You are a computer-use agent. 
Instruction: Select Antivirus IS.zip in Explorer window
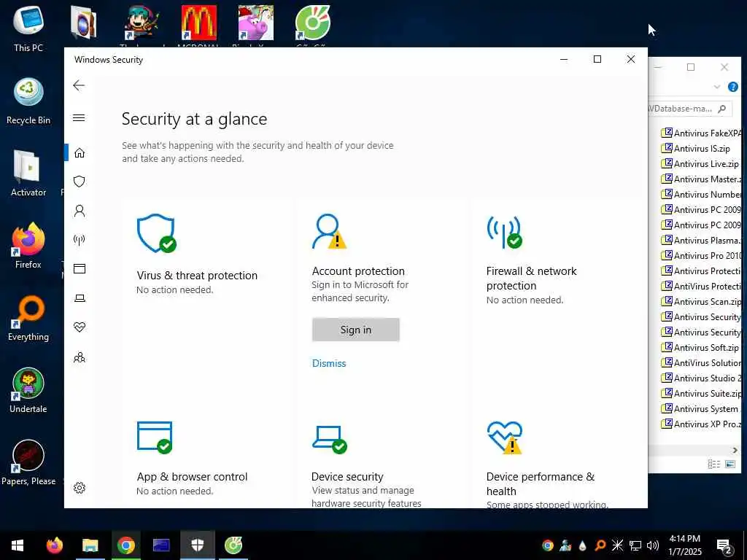[695, 149]
